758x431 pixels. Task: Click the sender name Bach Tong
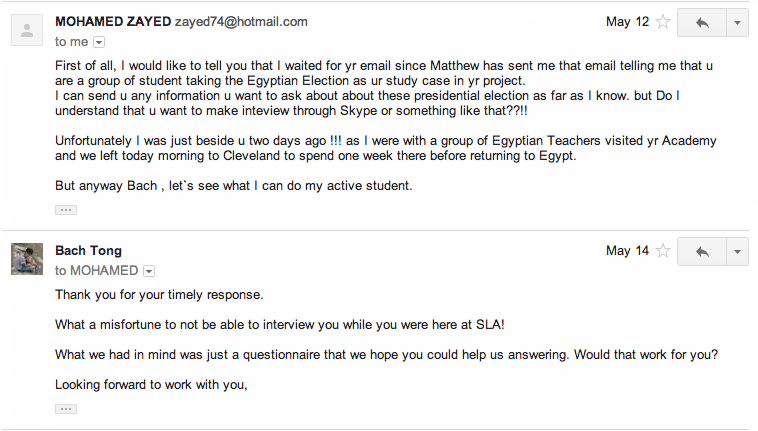(88, 250)
